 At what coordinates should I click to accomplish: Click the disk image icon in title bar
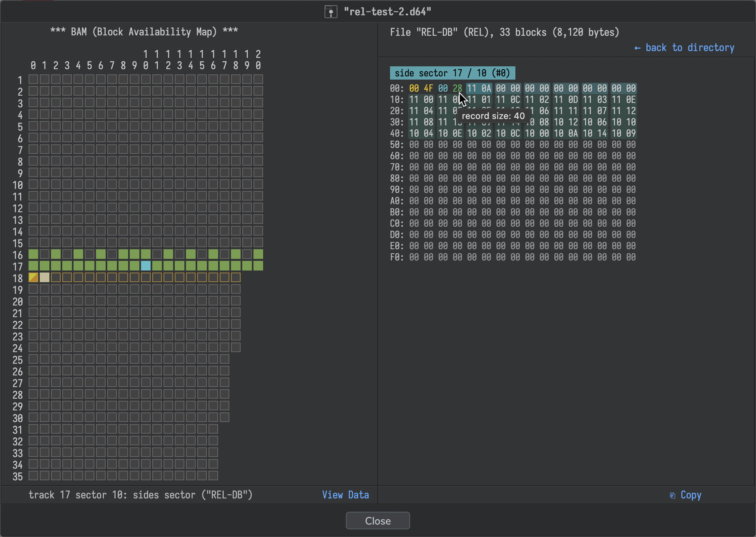[331, 12]
